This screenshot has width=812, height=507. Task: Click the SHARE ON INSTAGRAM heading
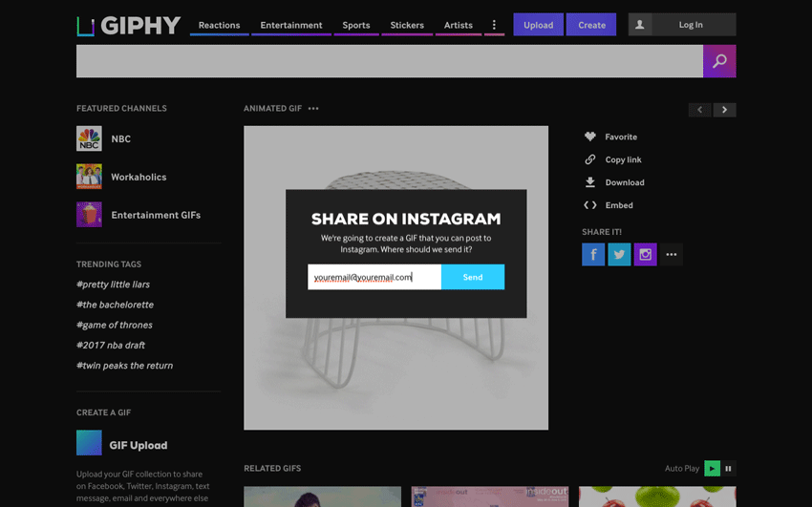pyautogui.click(x=406, y=219)
